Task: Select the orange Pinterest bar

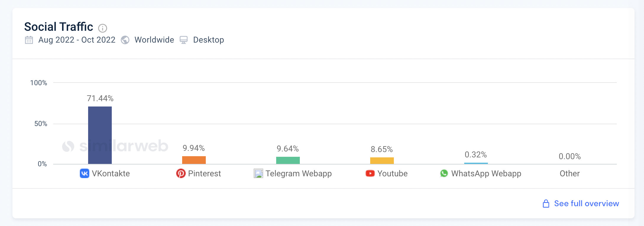Action: pyautogui.click(x=194, y=160)
